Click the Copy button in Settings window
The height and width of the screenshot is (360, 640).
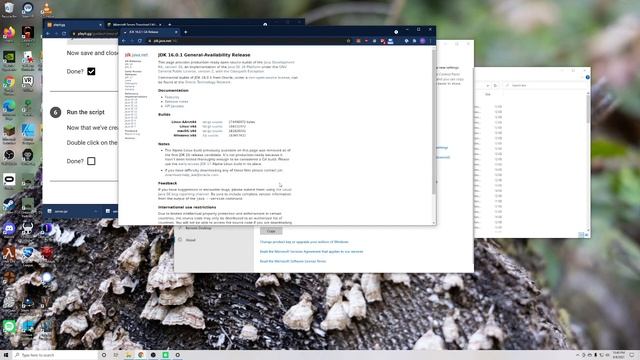click(x=271, y=231)
